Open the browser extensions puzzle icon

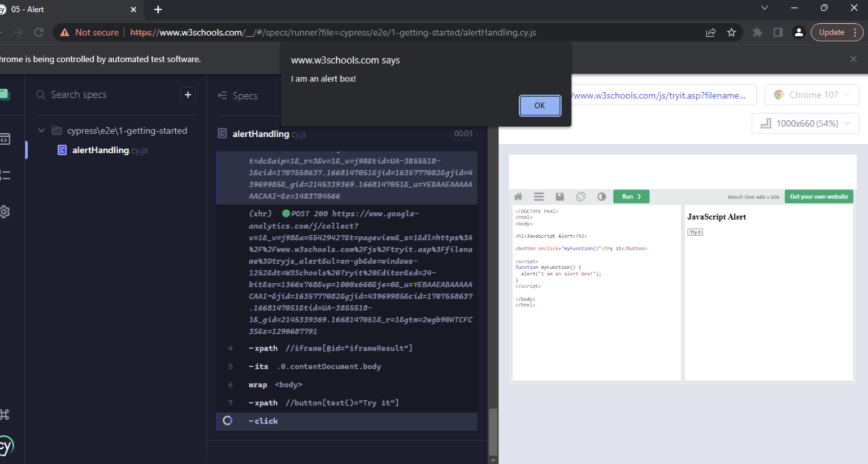(x=757, y=32)
